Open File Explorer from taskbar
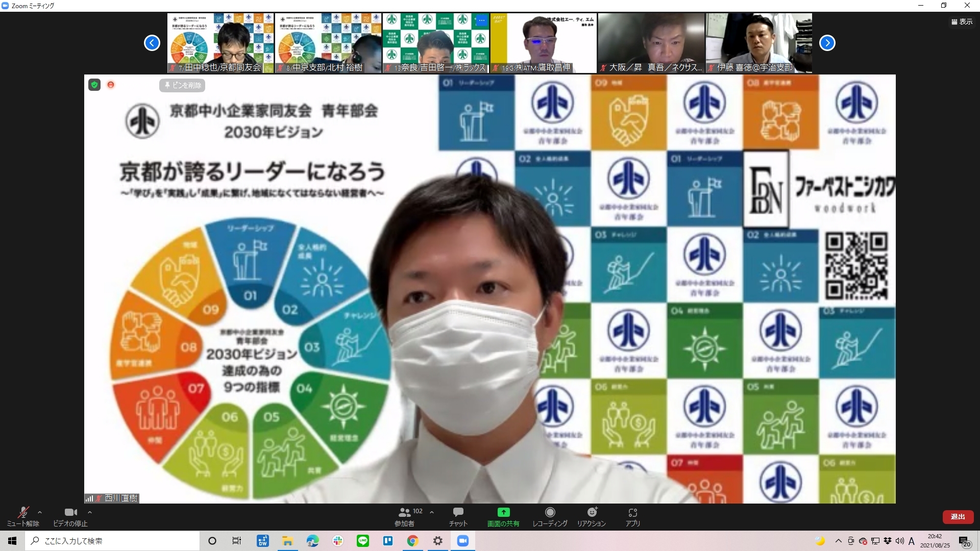 pyautogui.click(x=288, y=541)
